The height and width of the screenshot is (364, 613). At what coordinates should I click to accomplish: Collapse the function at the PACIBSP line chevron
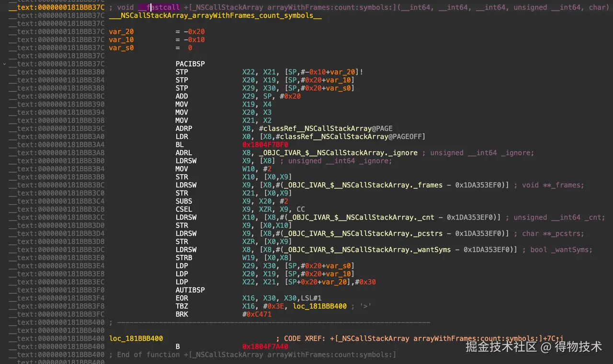coord(5,64)
